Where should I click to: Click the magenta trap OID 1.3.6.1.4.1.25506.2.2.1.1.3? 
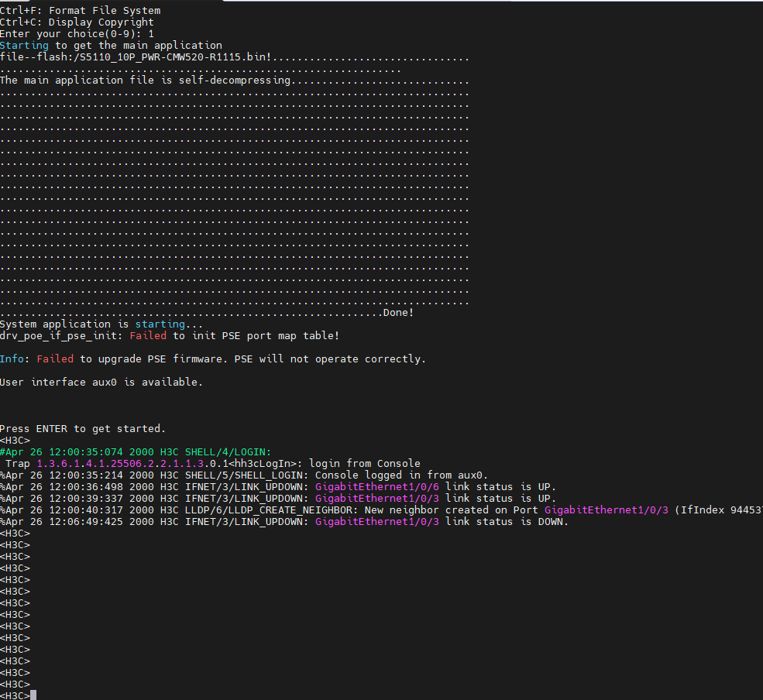pyautogui.click(x=120, y=464)
